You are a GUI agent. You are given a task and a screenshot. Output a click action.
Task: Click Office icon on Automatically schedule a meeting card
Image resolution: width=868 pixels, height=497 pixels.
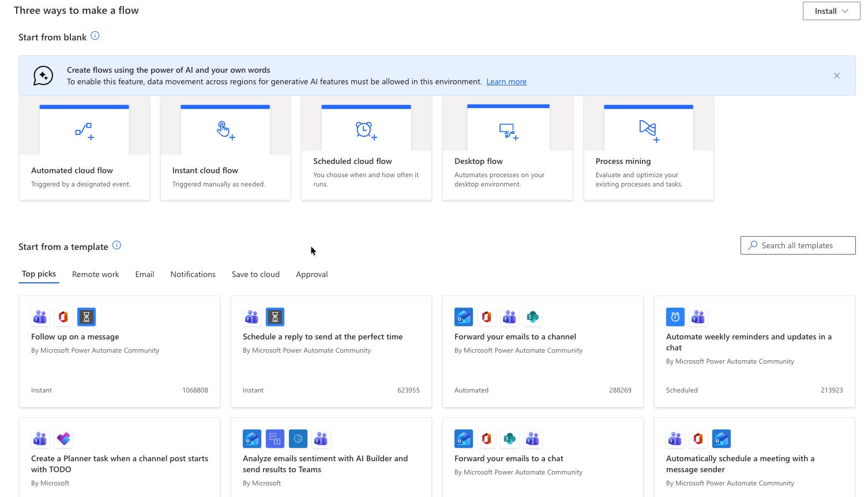[x=698, y=439]
